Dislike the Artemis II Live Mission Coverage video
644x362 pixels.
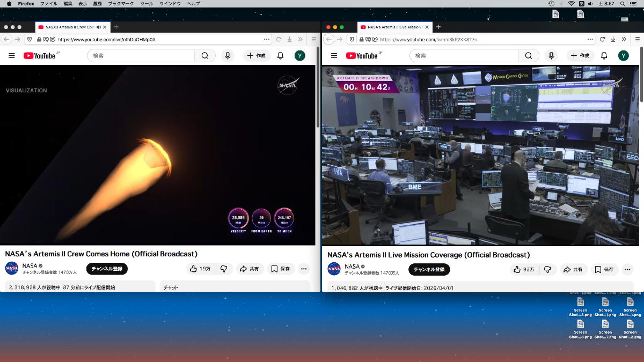547,269
